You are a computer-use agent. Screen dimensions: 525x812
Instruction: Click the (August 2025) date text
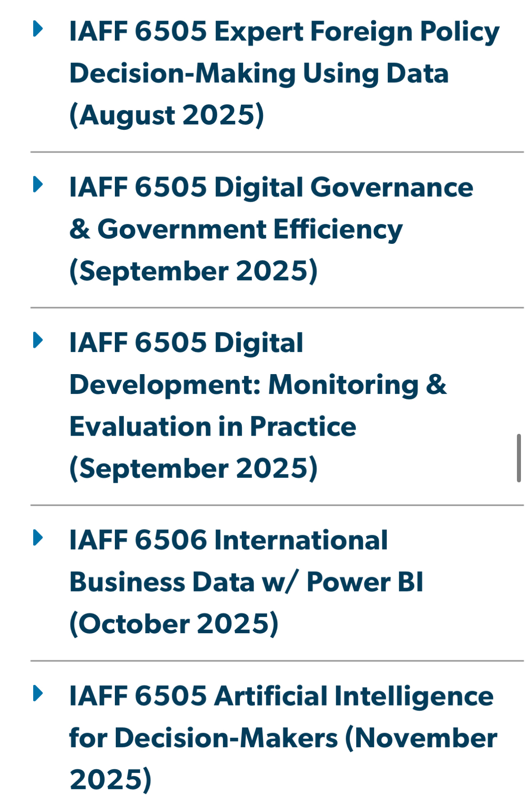[166, 115]
